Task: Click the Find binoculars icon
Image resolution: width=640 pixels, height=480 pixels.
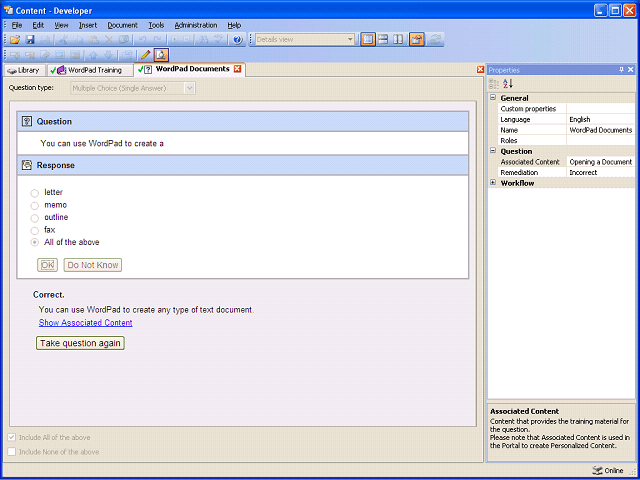Action: click(203, 40)
